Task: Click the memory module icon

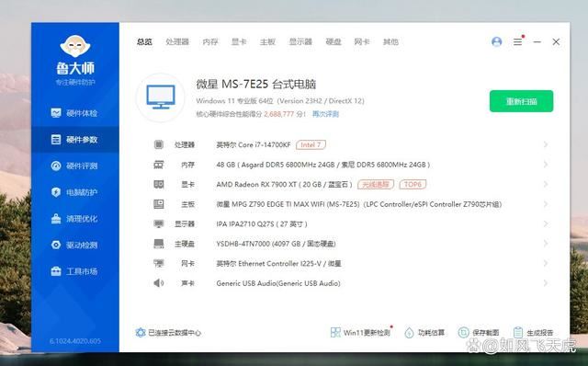Action: (159, 165)
